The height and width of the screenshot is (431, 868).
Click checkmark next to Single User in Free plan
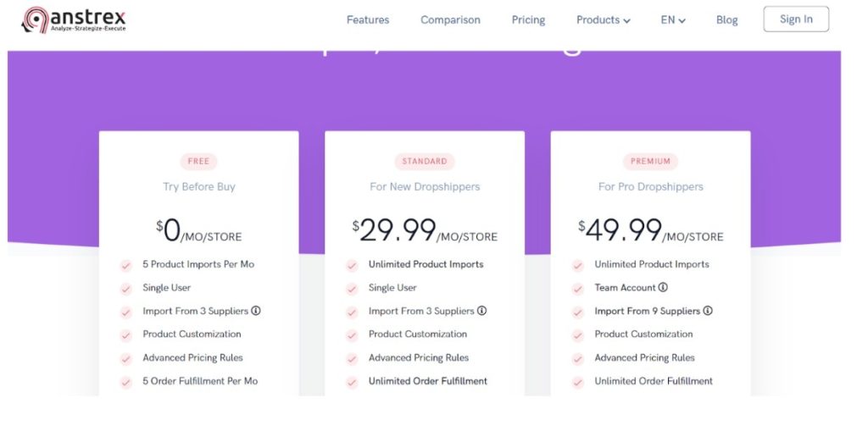[126, 289]
